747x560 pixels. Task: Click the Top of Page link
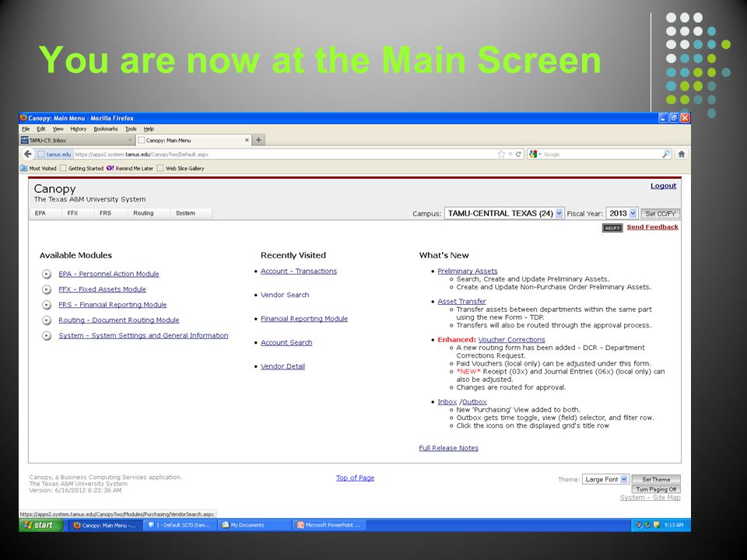click(355, 478)
